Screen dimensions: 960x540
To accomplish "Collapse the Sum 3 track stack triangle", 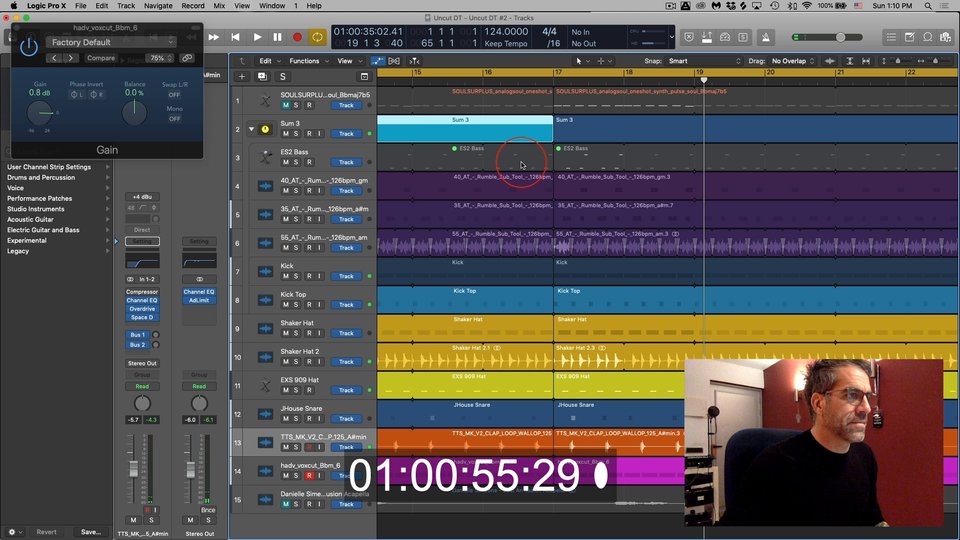I will (251, 129).
